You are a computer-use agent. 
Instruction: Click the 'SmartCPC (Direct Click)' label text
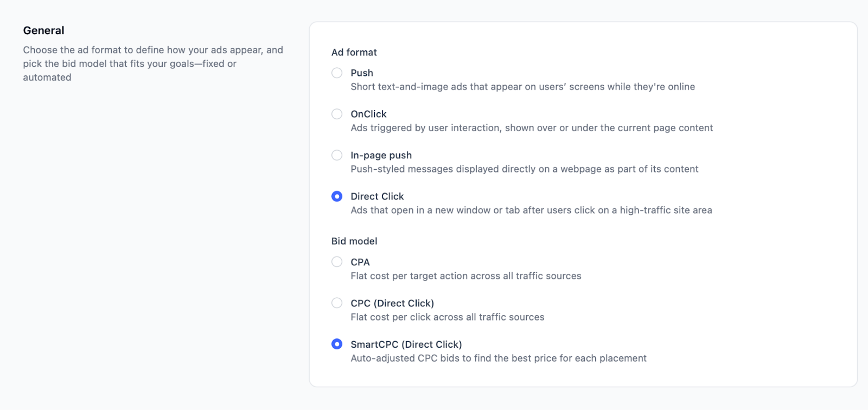pos(406,344)
